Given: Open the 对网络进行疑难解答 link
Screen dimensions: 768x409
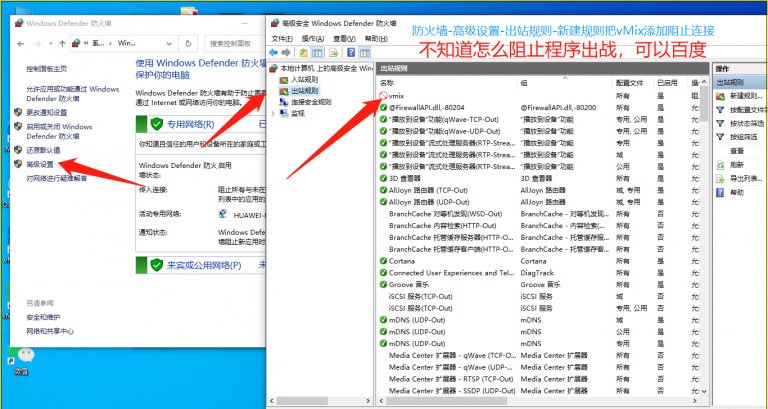Looking at the screenshot, I should pos(56,178).
